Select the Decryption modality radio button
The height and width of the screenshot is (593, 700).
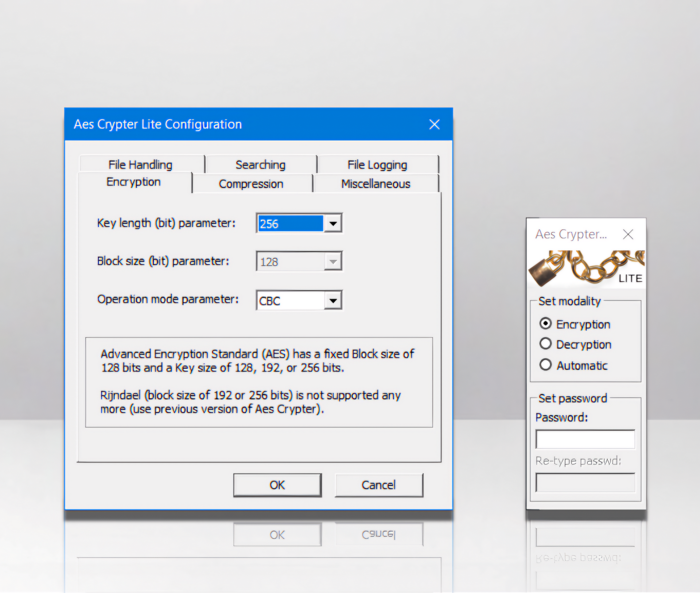[x=545, y=344]
